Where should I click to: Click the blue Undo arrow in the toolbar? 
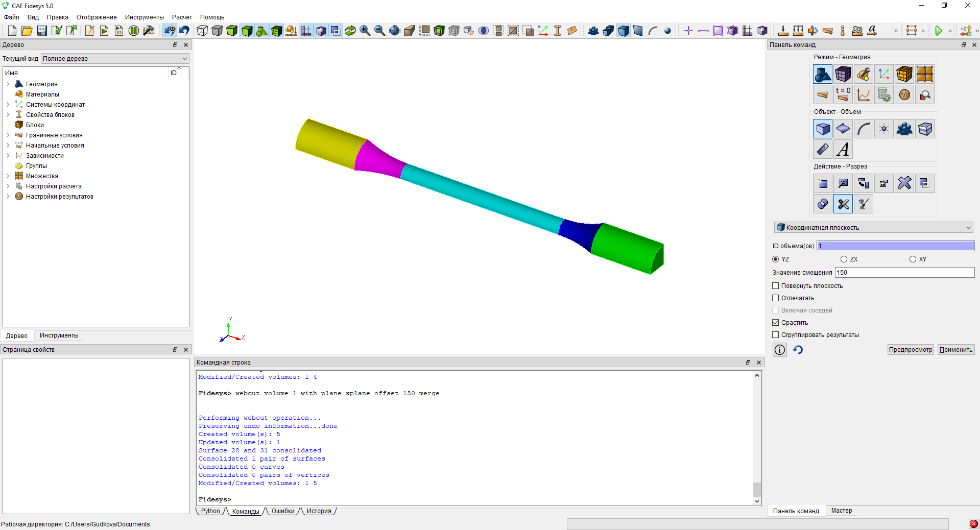[184, 31]
